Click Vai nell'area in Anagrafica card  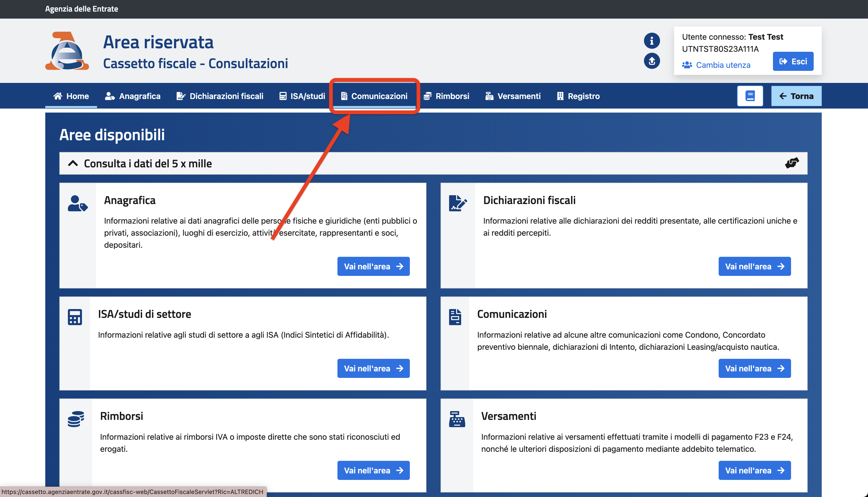tap(373, 266)
